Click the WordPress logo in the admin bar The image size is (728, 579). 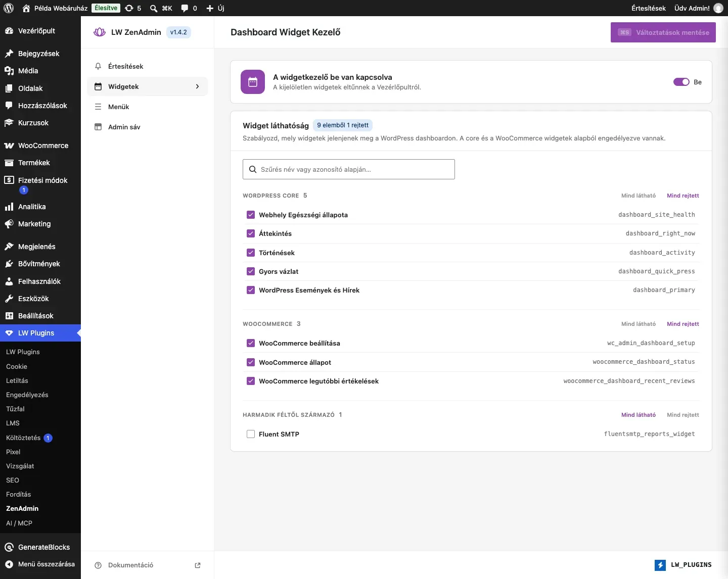[9, 8]
